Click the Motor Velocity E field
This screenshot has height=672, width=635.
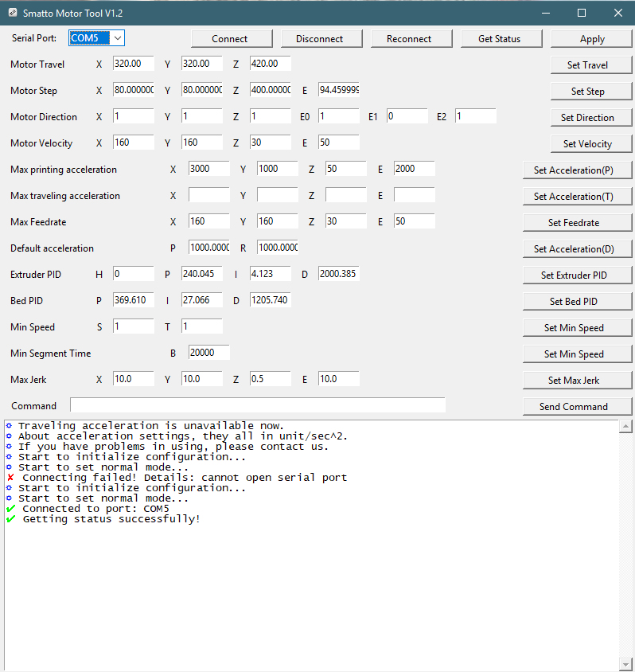(339, 143)
